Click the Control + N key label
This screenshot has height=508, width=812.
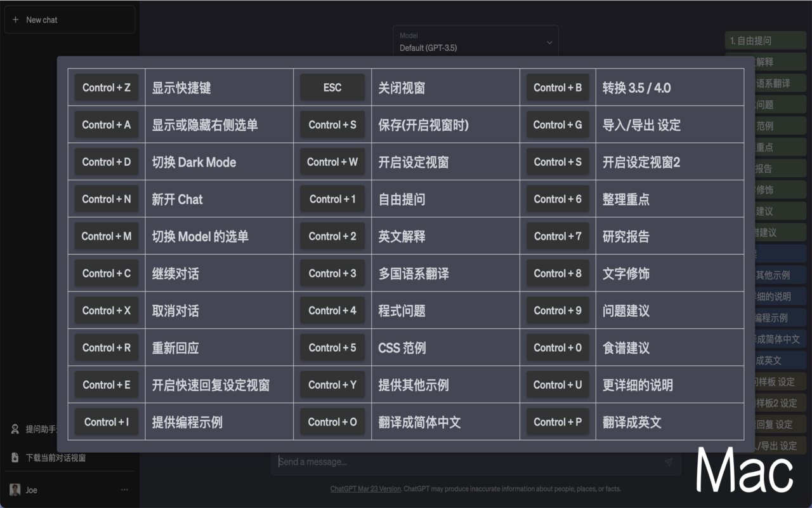click(107, 199)
